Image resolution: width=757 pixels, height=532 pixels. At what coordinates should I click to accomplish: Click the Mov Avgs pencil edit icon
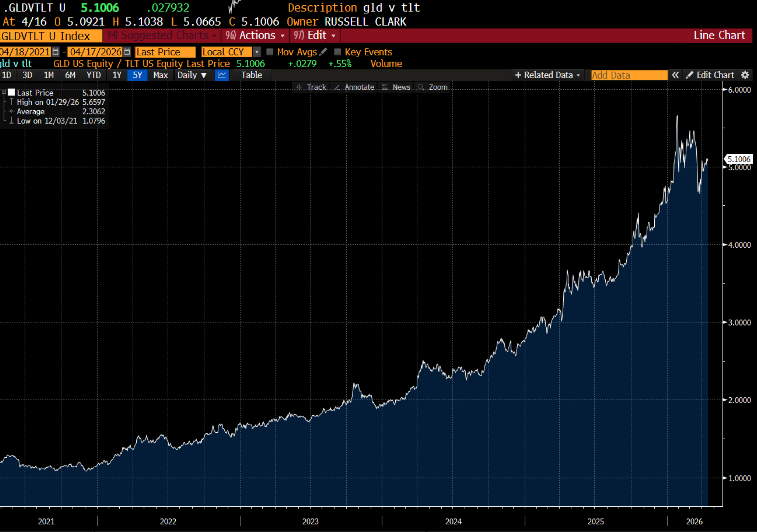click(323, 52)
